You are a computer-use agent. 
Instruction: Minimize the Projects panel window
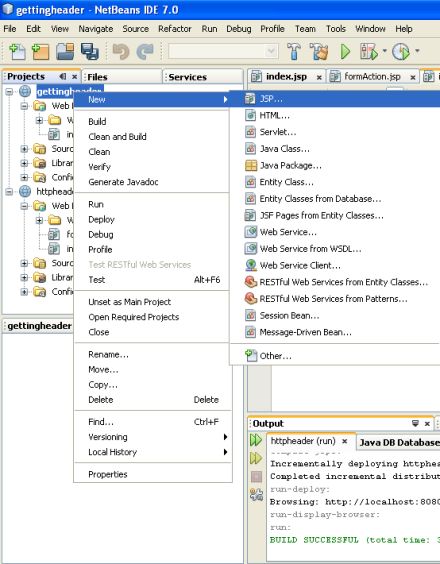pyautogui.click(x=63, y=76)
